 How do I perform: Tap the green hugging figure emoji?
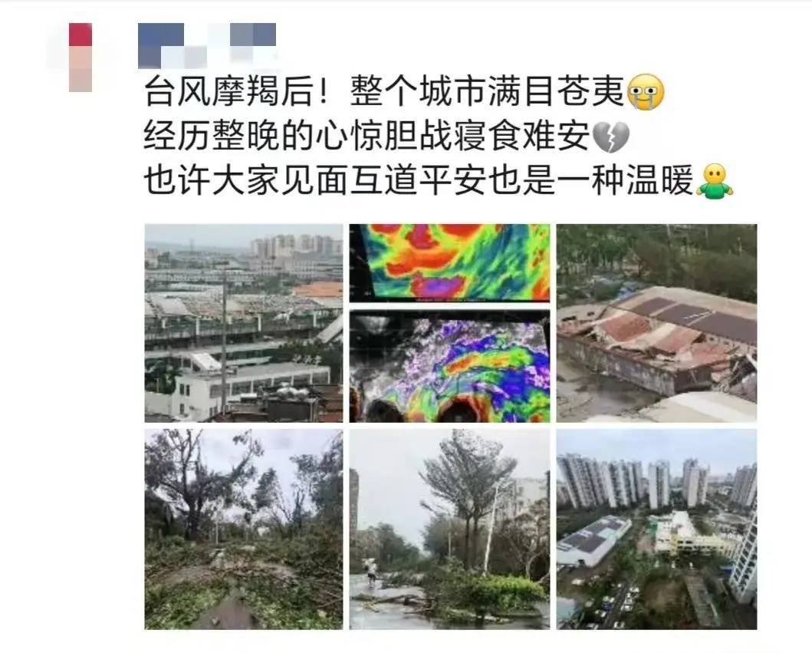tap(715, 181)
